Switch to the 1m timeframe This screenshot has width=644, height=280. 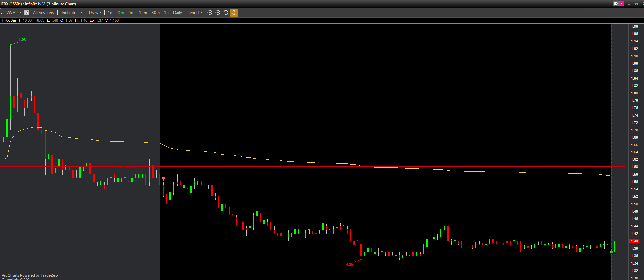tap(111, 13)
